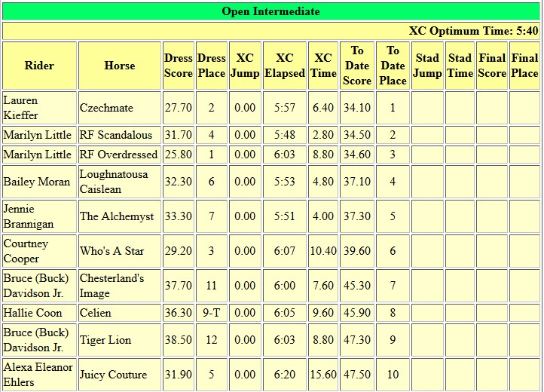The height and width of the screenshot is (392, 544).
Task: Click dressage score 31.70
Action: [x=179, y=135]
